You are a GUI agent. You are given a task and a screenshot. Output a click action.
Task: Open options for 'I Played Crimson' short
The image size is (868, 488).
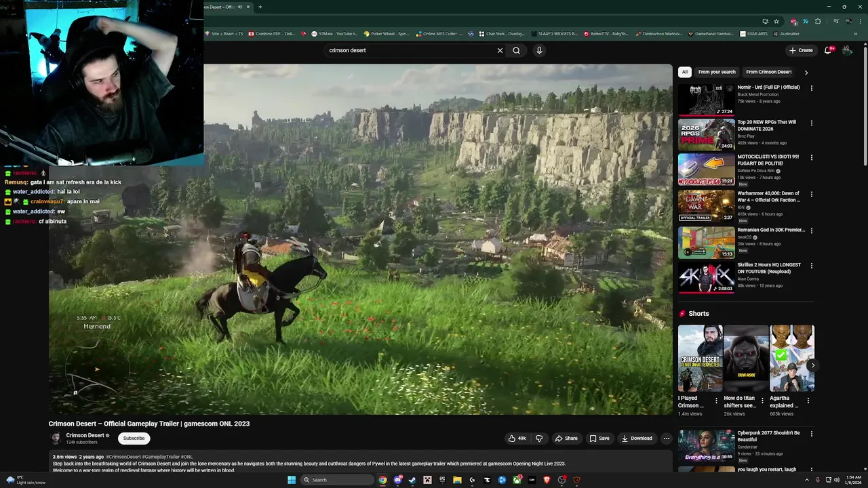pyautogui.click(x=716, y=401)
